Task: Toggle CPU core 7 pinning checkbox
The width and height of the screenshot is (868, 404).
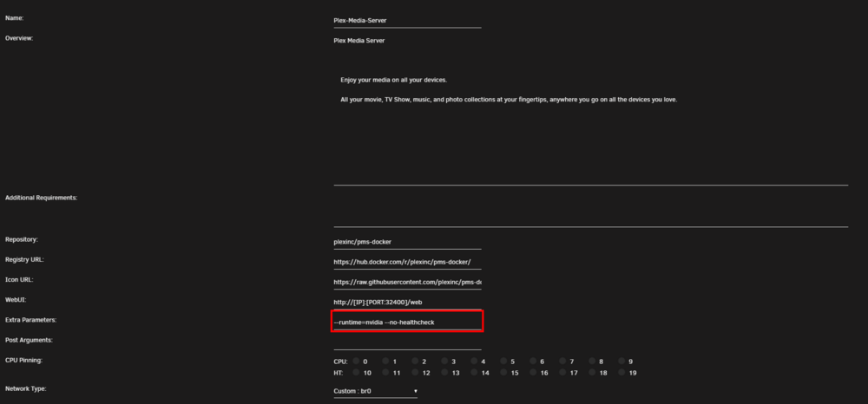Action: pos(563,361)
